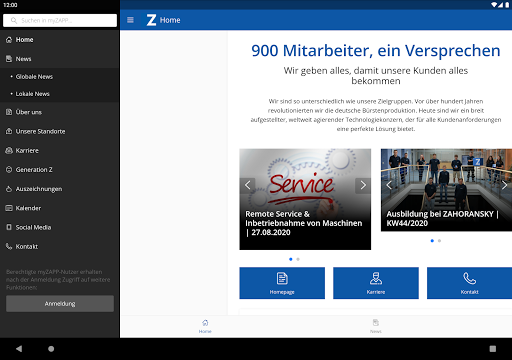Screen dimensions: 512x360
Task: Select first dot under Service carousel
Action: click(x=291, y=259)
